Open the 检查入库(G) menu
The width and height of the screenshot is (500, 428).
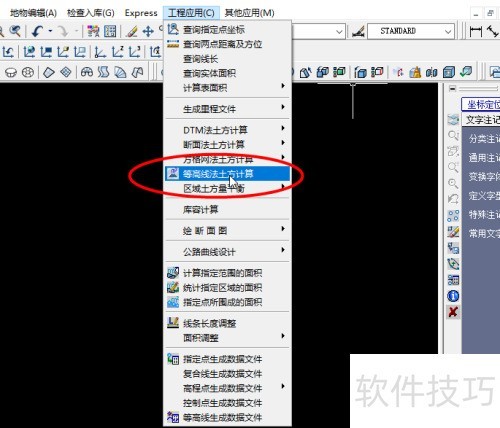point(91,13)
